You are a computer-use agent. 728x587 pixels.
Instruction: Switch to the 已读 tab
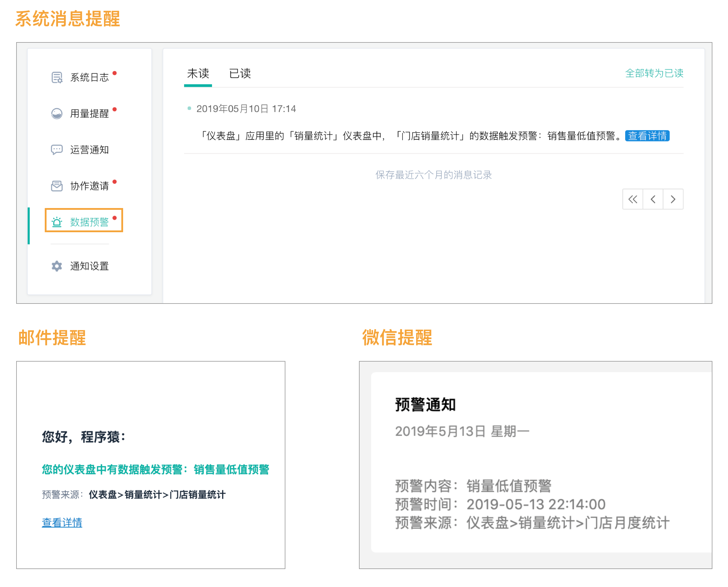coord(240,73)
